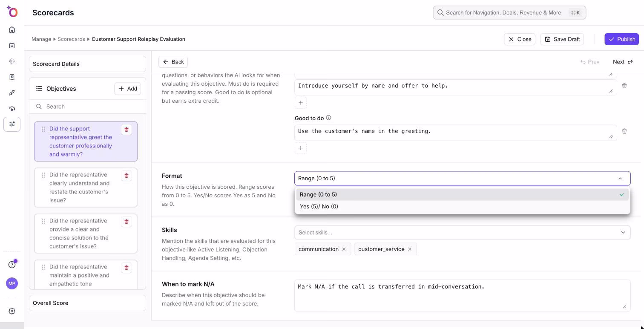Screen dimensions: 644x329
Task: Choose the Range (0 to 5) option
Action: tap(462, 194)
